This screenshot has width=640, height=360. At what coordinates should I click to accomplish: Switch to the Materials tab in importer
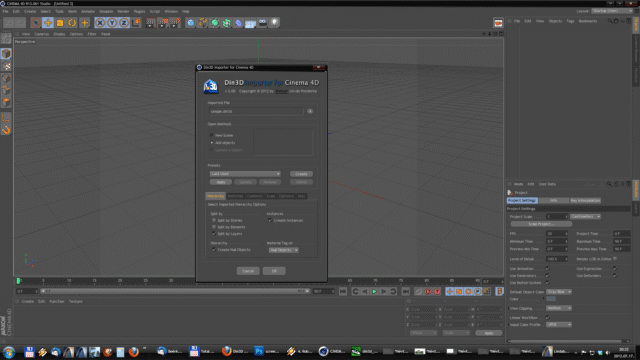(x=236, y=196)
